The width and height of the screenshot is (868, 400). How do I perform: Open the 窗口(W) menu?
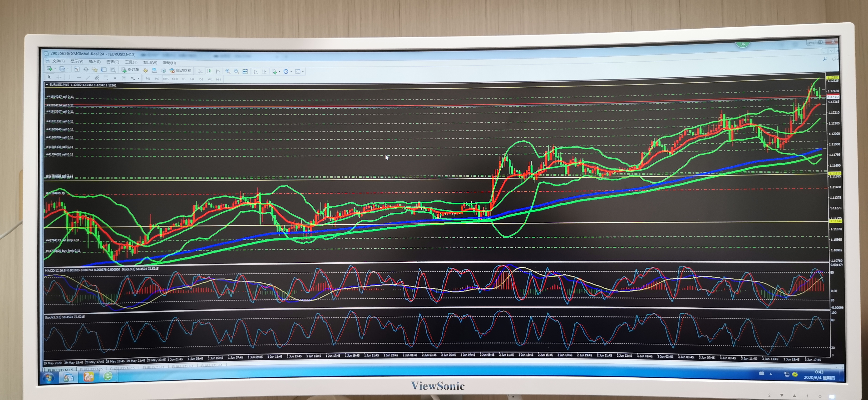click(150, 62)
